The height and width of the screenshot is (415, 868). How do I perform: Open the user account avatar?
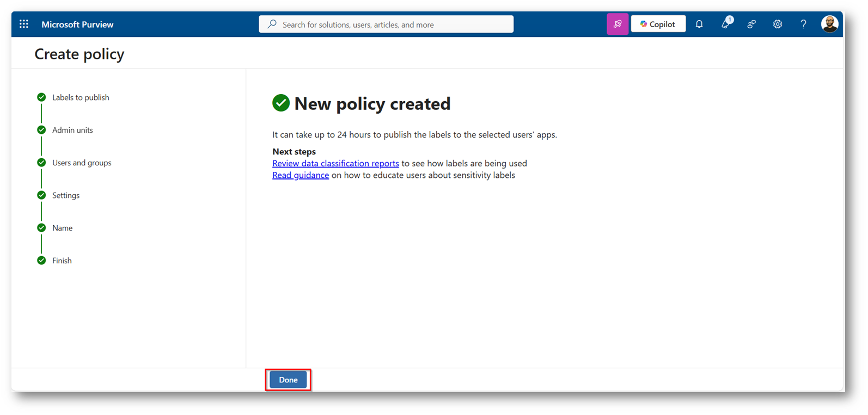coord(829,24)
